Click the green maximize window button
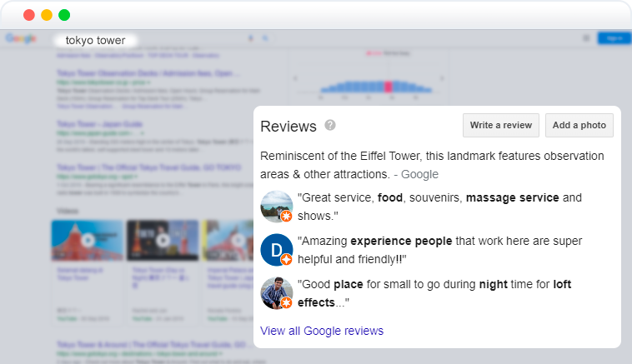The image size is (632, 364). click(x=64, y=15)
